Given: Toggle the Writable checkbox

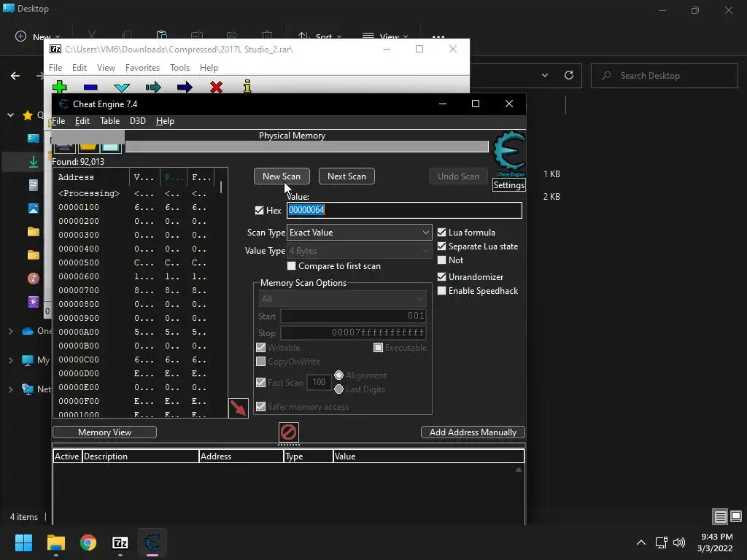Looking at the screenshot, I should 260,348.
